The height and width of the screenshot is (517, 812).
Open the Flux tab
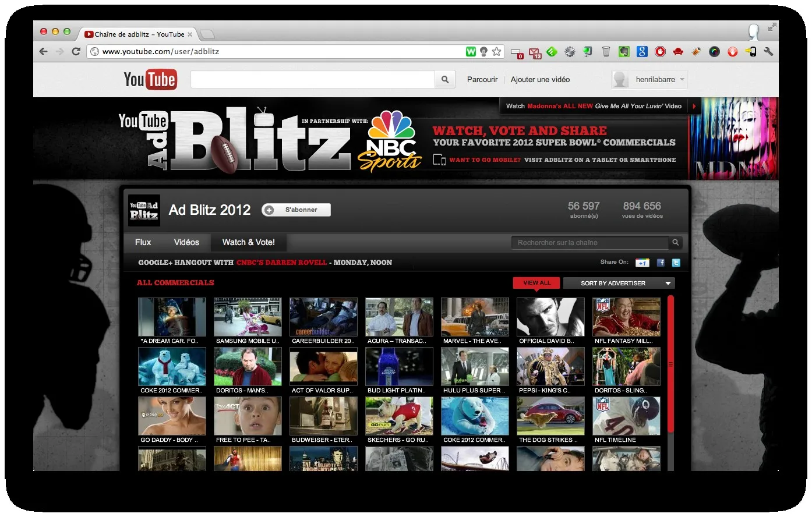[x=143, y=242]
